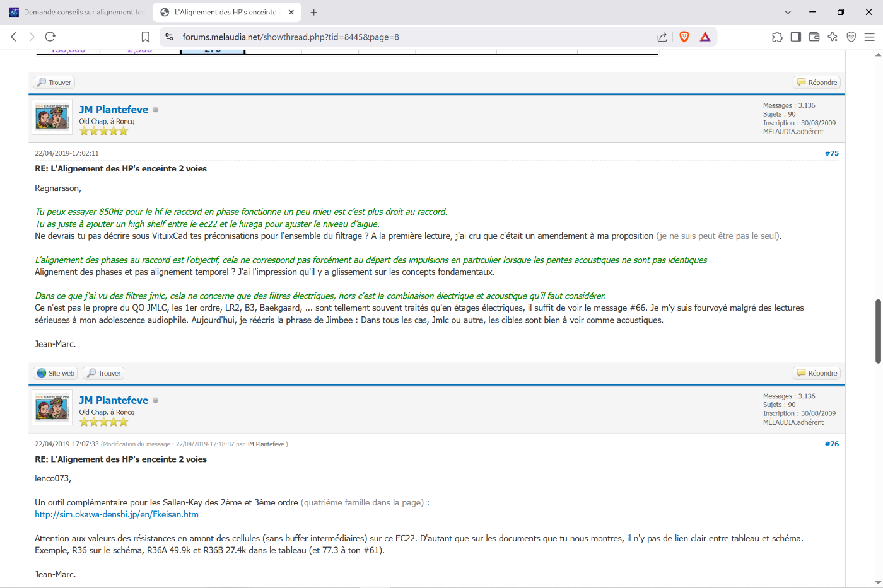Viewport: 883px width, 588px height.
Task: Open the Site web button of post #75
Action: click(x=56, y=373)
